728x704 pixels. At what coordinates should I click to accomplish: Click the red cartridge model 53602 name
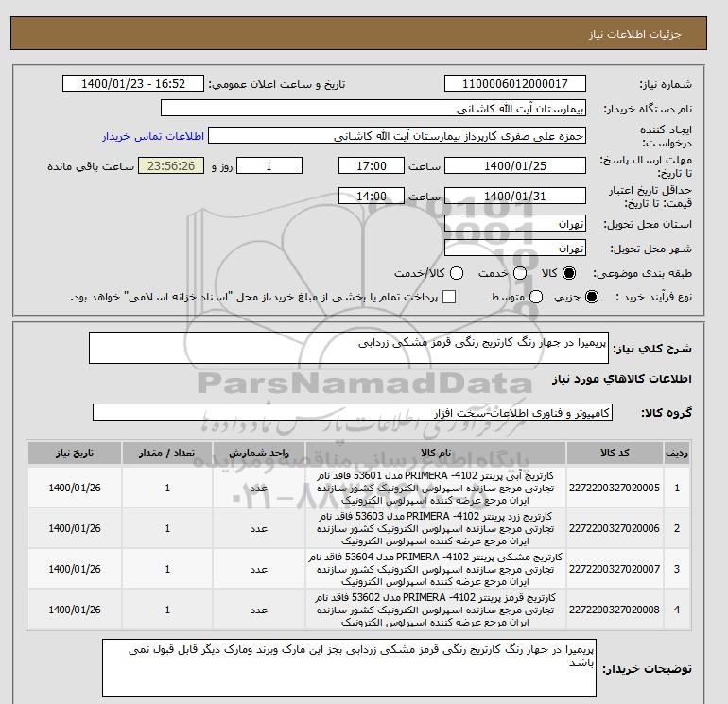click(x=436, y=610)
